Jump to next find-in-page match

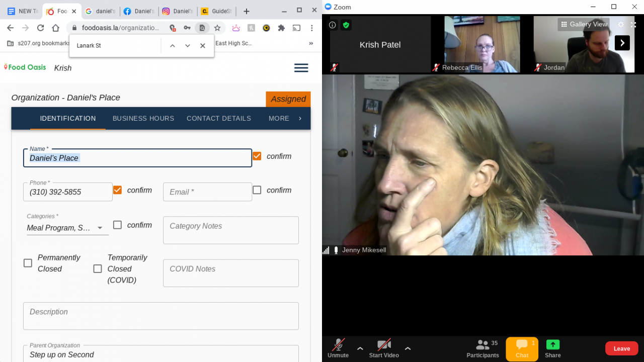(x=188, y=46)
